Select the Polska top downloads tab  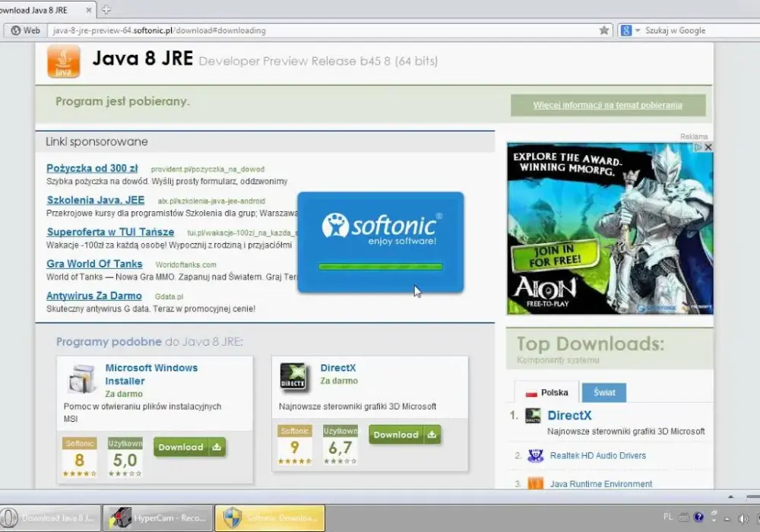click(546, 392)
